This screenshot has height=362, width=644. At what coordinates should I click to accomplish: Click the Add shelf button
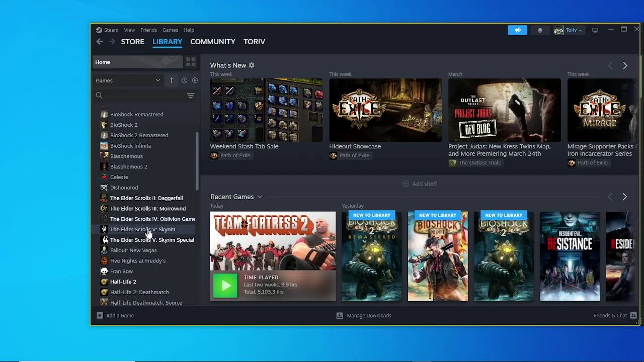click(420, 184)
